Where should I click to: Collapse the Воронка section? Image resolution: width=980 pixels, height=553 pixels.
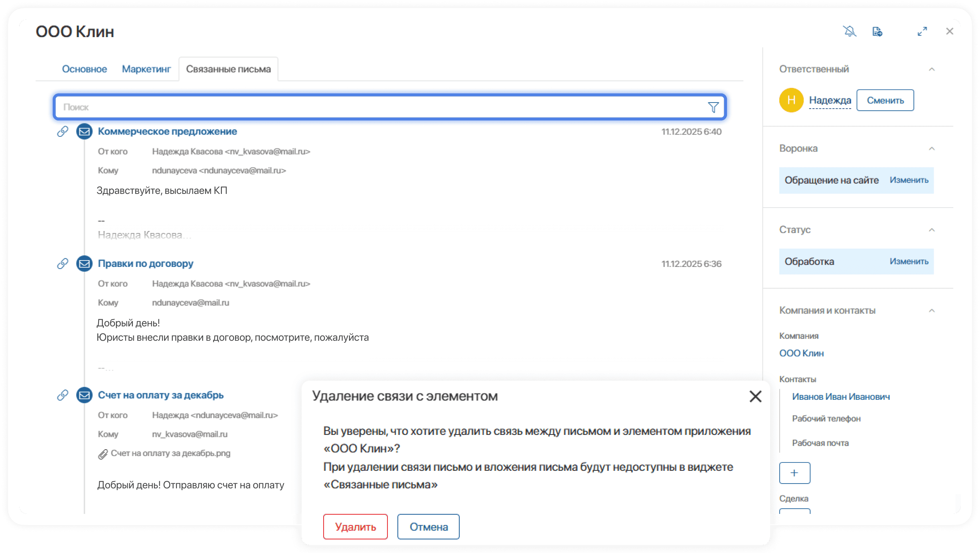pyautogui.click(x=932, y=148)
